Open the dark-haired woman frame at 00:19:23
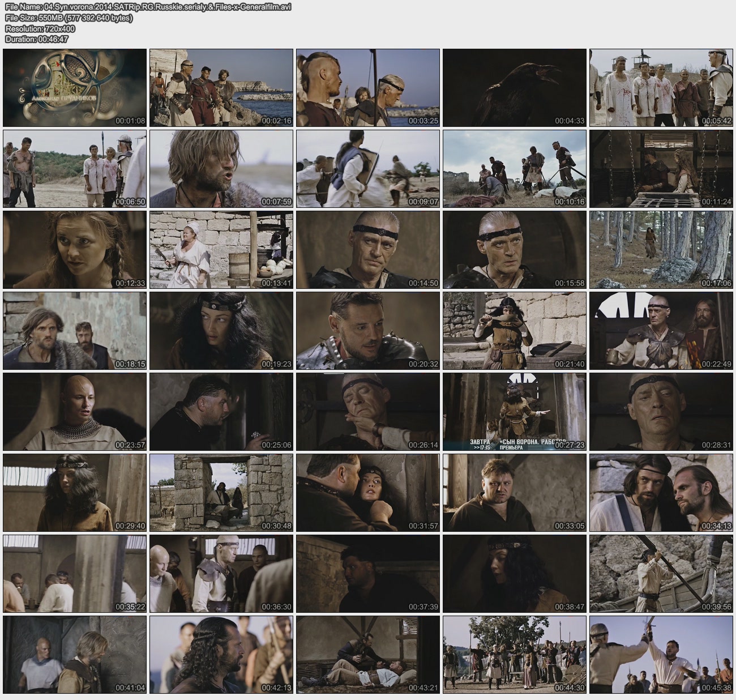 click(x=221, y=331)
